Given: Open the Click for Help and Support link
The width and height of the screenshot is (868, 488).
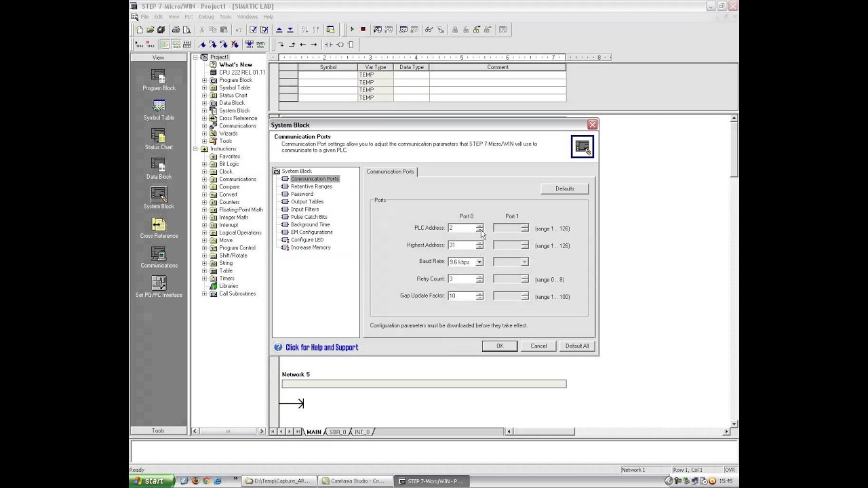Looking at the screenshot, I should pyautogui.click(x=321, y=347).
